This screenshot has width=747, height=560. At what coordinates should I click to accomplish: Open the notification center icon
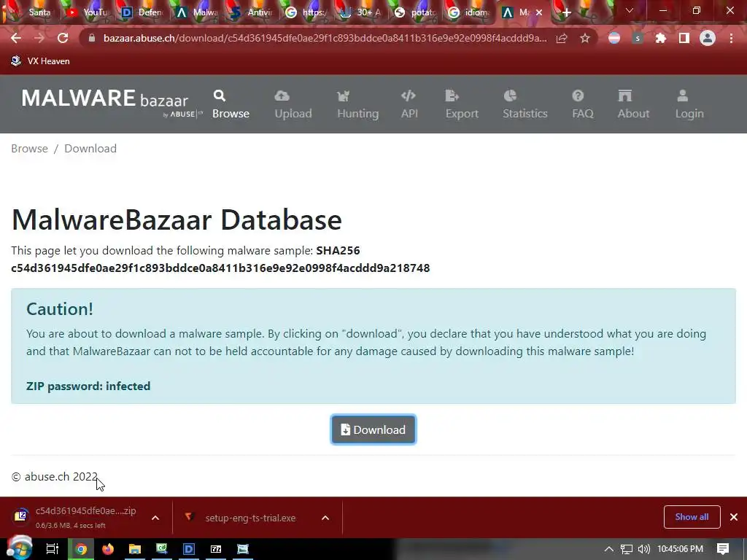[723, 549]
